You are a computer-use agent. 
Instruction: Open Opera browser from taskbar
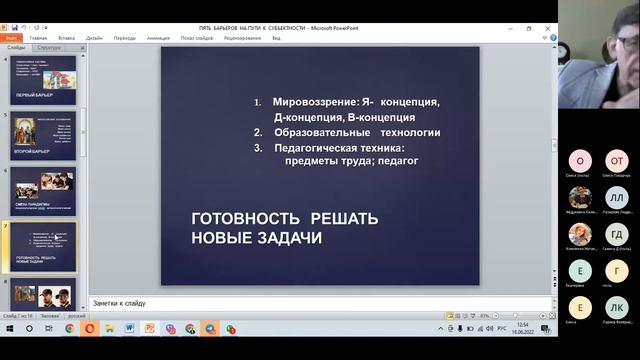(x=89, y=329)
